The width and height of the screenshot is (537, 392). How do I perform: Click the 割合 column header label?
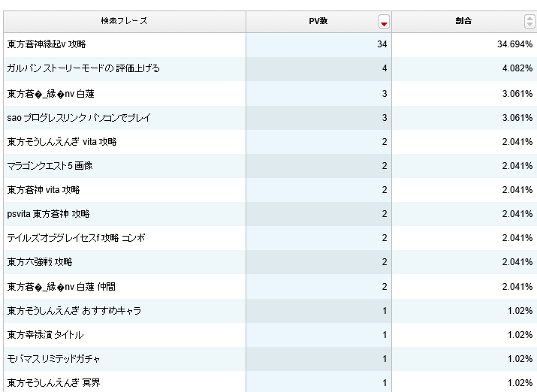click(463, 21)
